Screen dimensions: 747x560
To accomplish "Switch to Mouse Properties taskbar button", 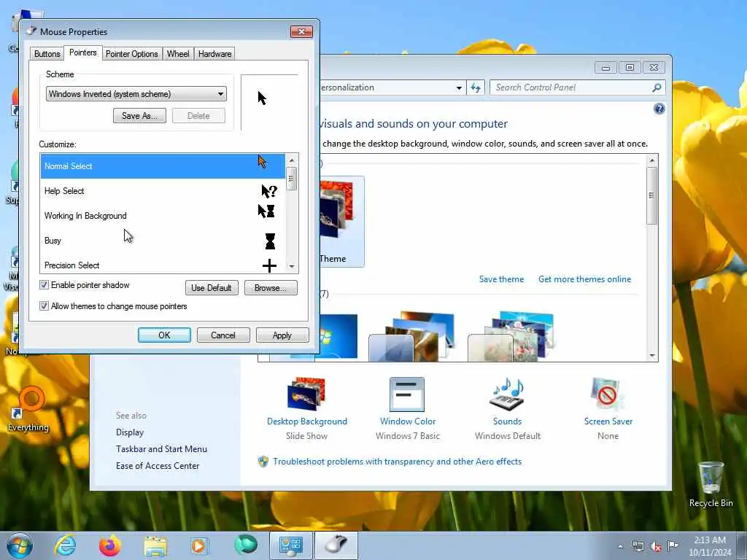I will (336, 545).
